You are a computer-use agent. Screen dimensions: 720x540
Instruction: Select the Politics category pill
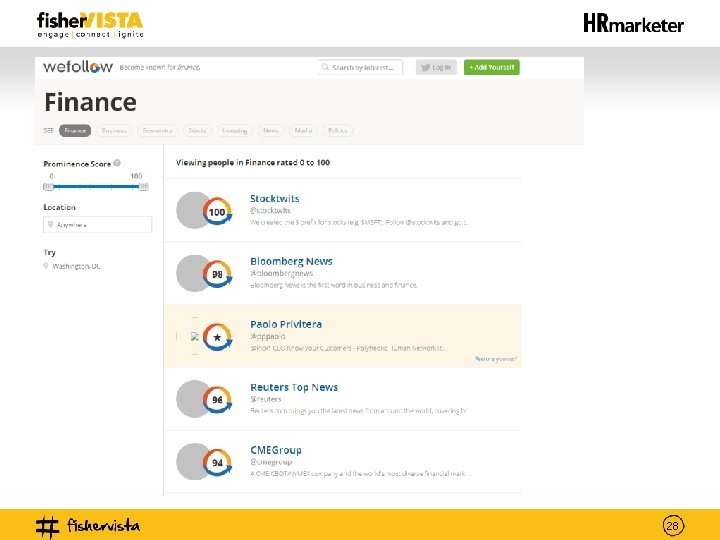[338, 130]
